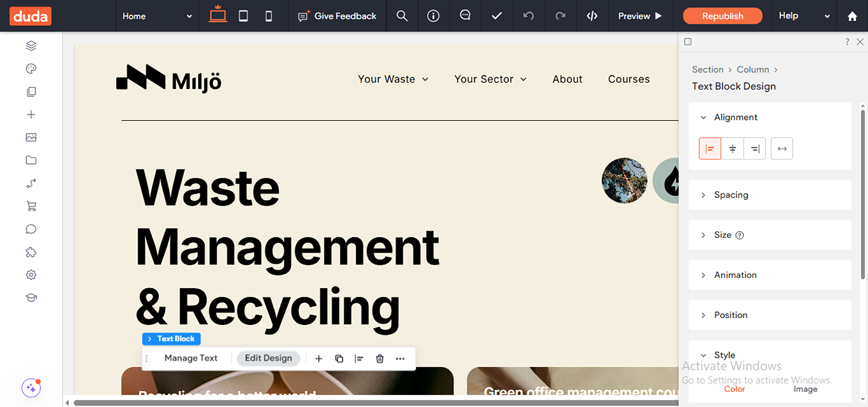Click the Edit Design button
Screen dimensions: 868x407
(268, 358)
